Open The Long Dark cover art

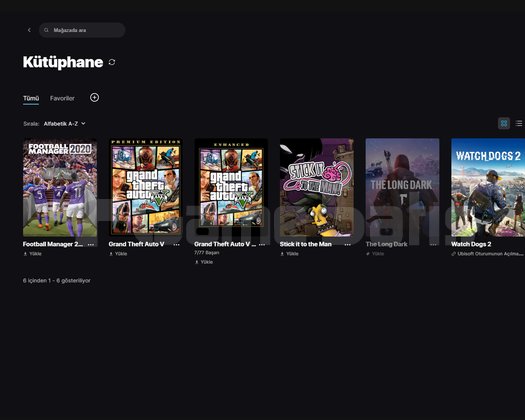(x=402, y=188)
